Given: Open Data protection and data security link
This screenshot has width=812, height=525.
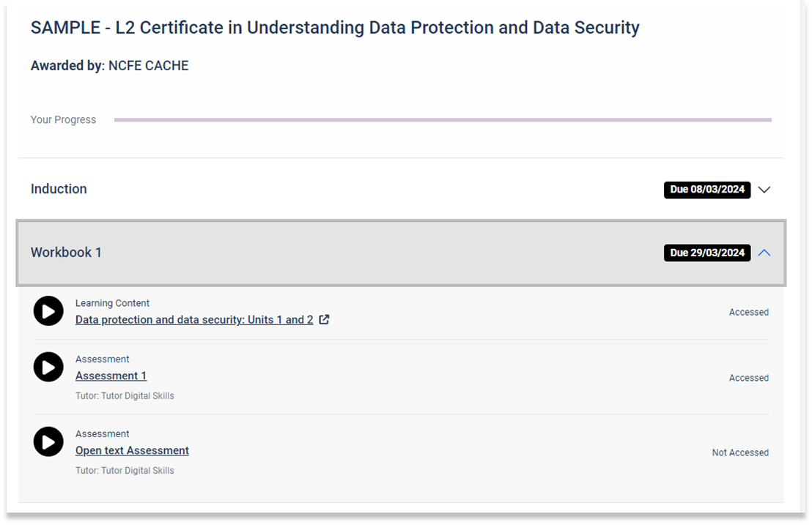Looking at the screenshot, I should 194,320.
